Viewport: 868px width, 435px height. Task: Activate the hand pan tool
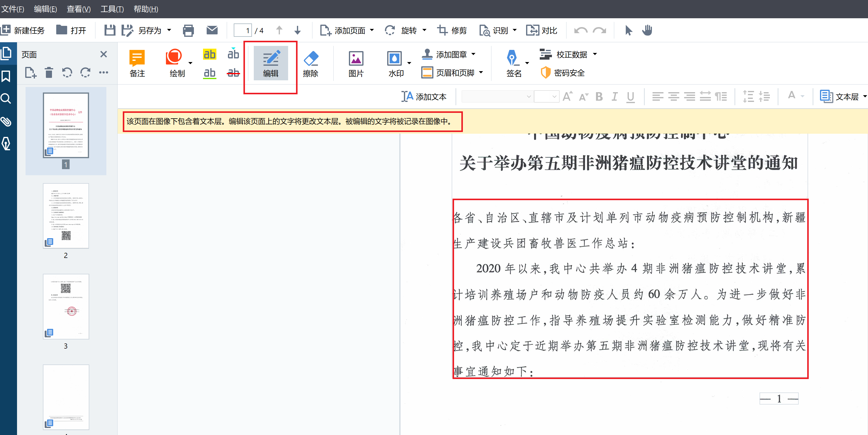click(647, 30)
